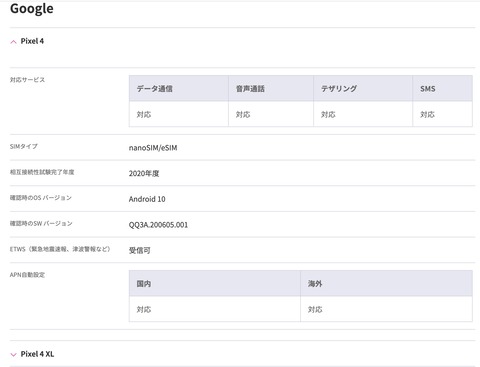Click the QQ3A.200605.001 version value
This screenshot has width=480, height=367.
[x=158, y=225]
